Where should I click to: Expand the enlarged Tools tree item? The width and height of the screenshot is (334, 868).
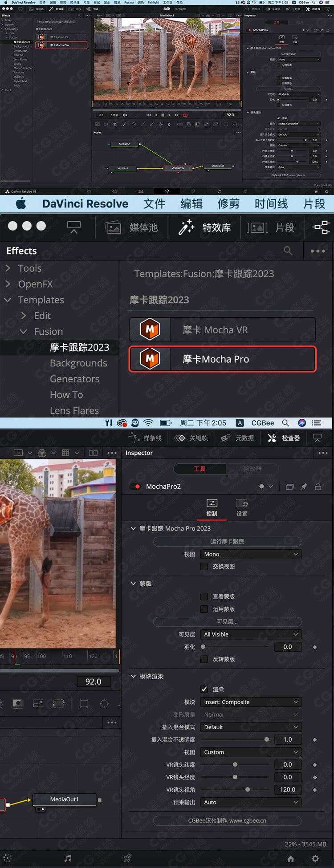[8, 268]
